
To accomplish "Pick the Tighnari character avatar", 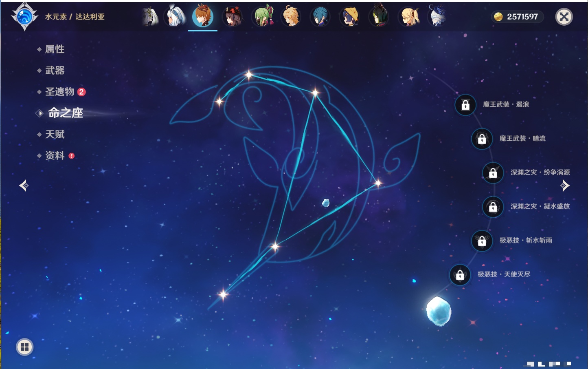I will coord(379,17).
